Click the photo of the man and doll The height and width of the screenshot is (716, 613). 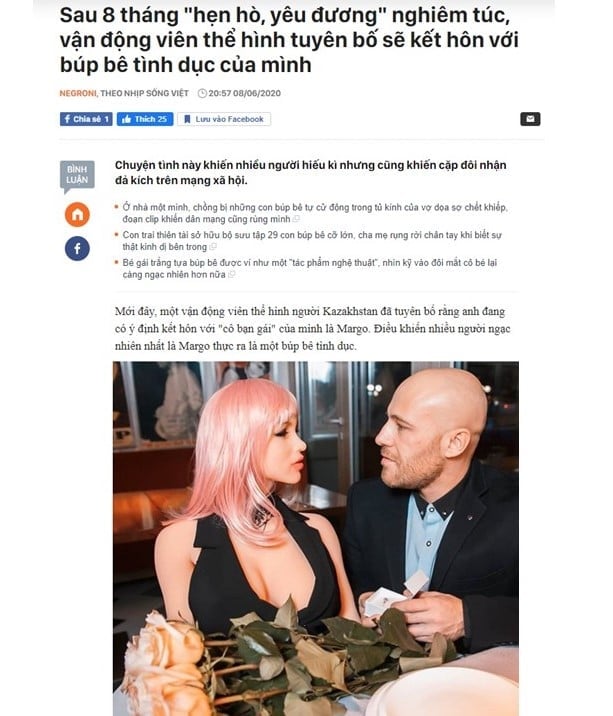(x=316, y=539)
